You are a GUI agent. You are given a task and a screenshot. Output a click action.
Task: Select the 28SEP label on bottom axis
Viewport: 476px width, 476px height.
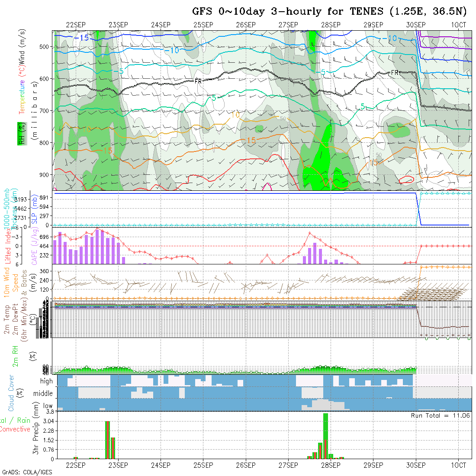(330, 465)
